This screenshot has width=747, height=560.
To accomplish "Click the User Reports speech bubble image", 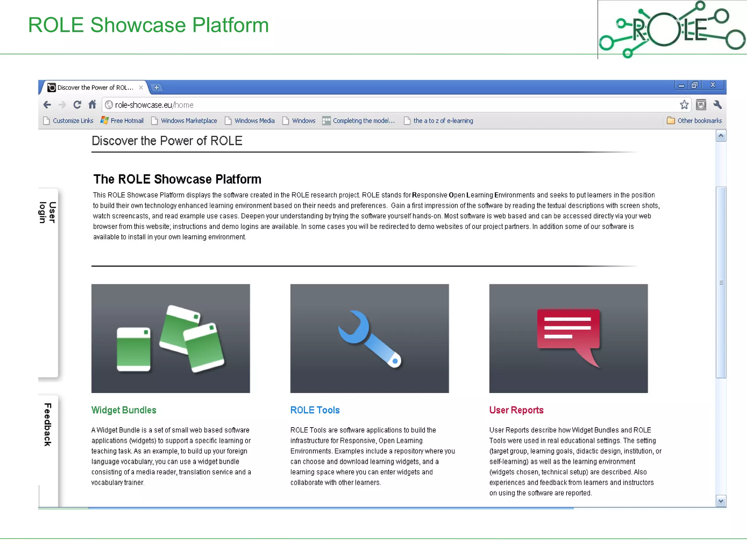I will (x=568, y=338).
